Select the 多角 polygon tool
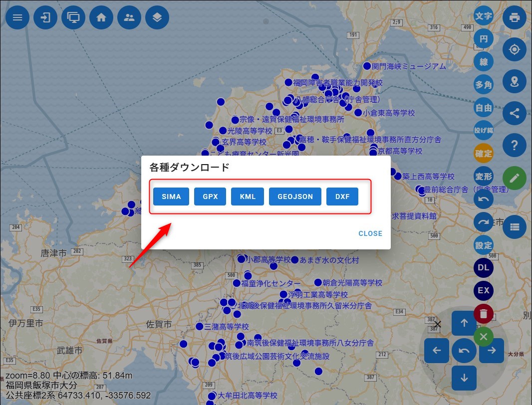532x405 pixels. click(x=483, y=85)
